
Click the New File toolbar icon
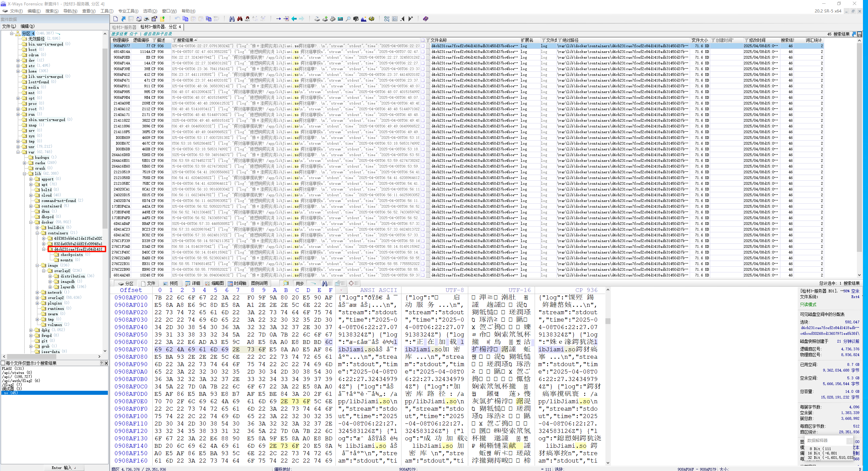[x=116, y=19]
